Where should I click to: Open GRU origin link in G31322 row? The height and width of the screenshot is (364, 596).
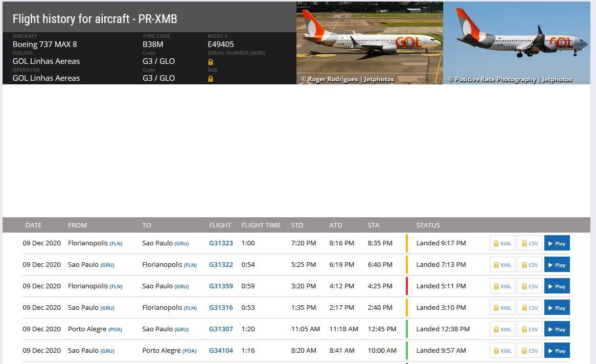tap(107, 265)
